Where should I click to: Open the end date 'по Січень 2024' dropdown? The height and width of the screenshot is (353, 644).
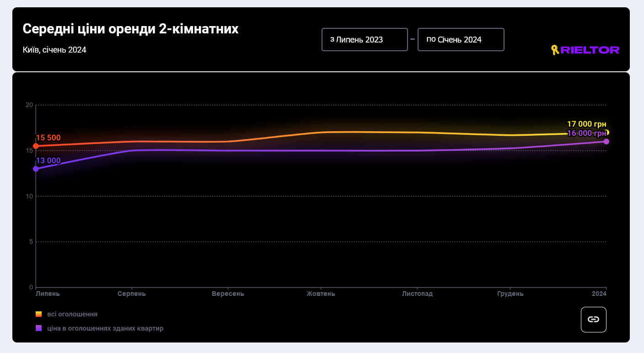click(461, 39)
